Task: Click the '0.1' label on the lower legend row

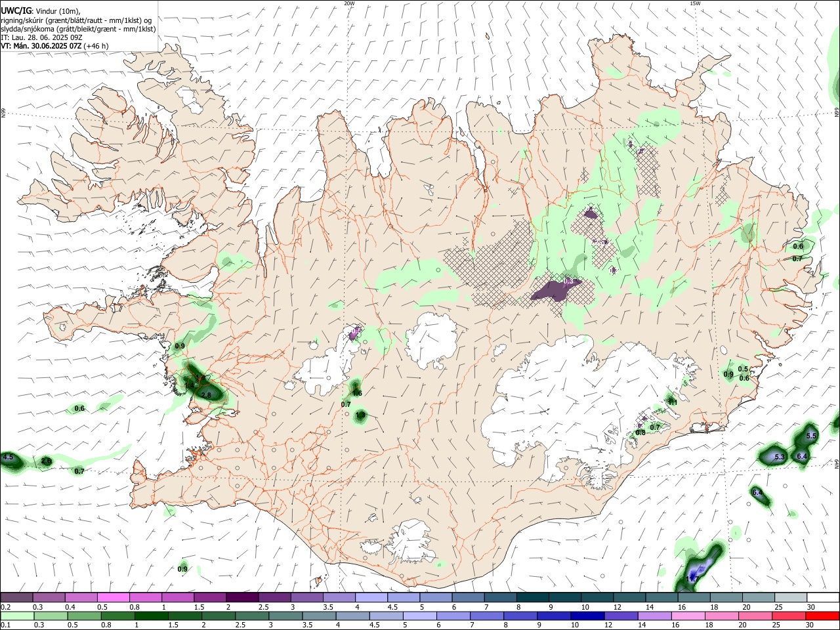Action: click(5, 625)
